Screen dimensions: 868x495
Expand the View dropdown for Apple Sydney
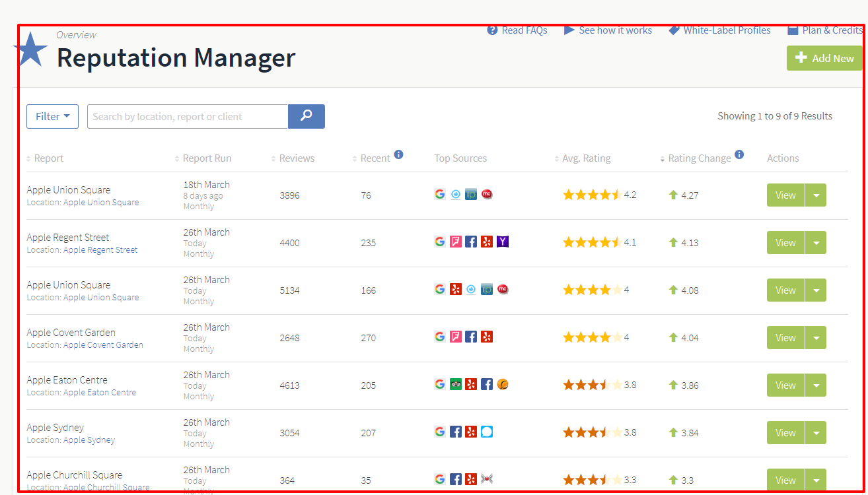click(x=816, y=432)
